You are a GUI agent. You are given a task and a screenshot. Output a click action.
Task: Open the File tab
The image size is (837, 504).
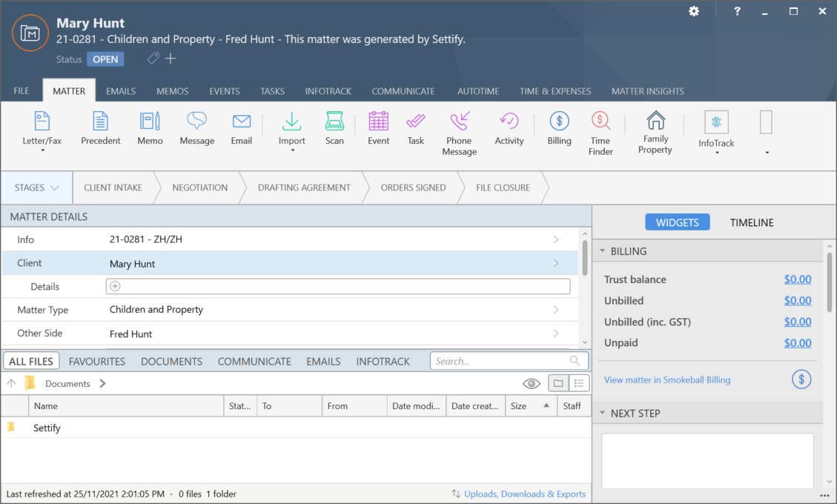[21, 90]
